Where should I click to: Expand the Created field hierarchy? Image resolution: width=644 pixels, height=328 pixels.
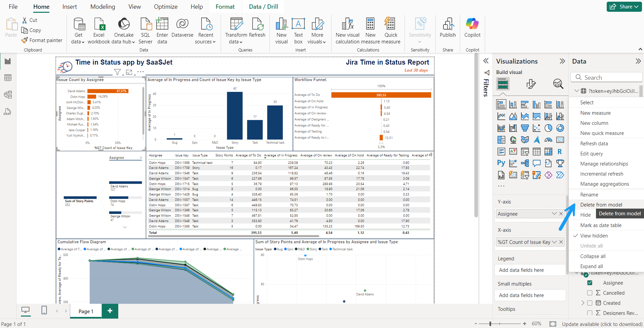pyautogui.click(x=583, y=303)
